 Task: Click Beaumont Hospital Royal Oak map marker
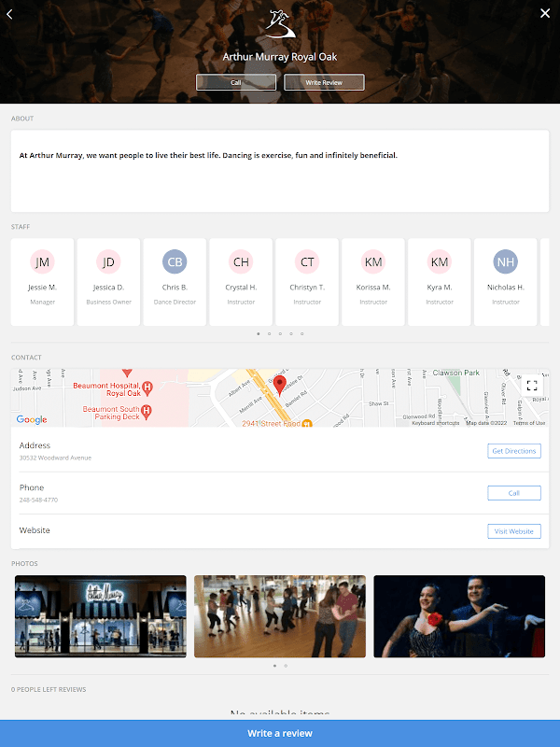[x=147, y=388]
